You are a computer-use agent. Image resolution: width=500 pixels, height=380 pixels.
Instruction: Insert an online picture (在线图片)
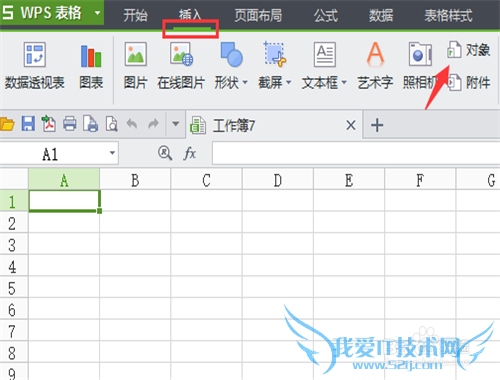click(181, 66)
